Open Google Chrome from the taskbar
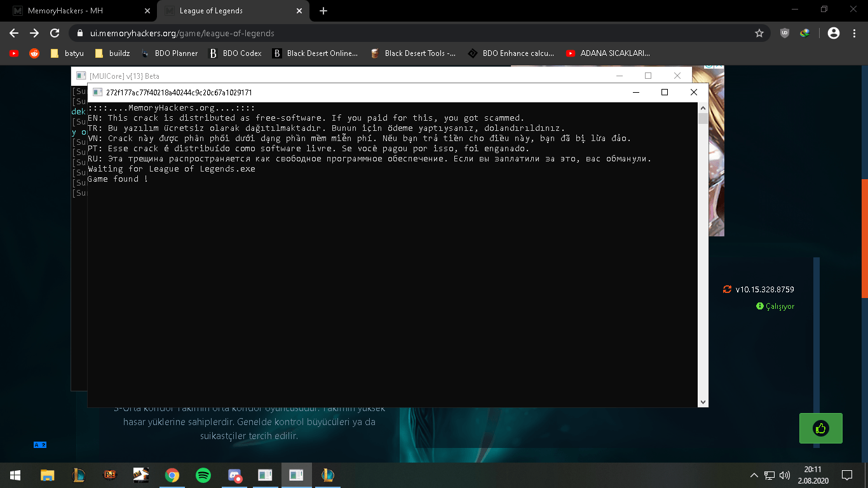Viewport: 868px width, 488px height. pyautogui.click(x=172, y=475)
